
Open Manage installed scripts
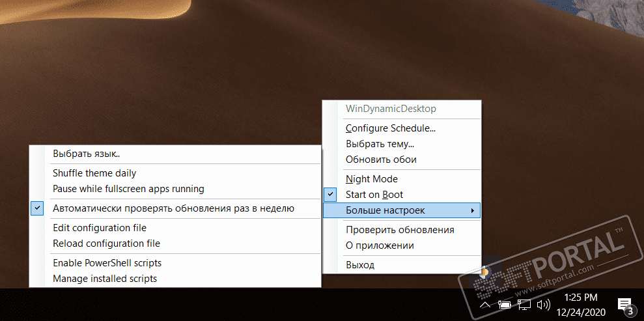tap(175, 278)
